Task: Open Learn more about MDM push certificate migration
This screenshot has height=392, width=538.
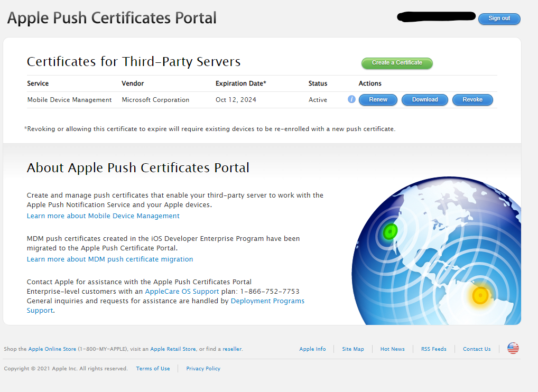Action: 110,259
